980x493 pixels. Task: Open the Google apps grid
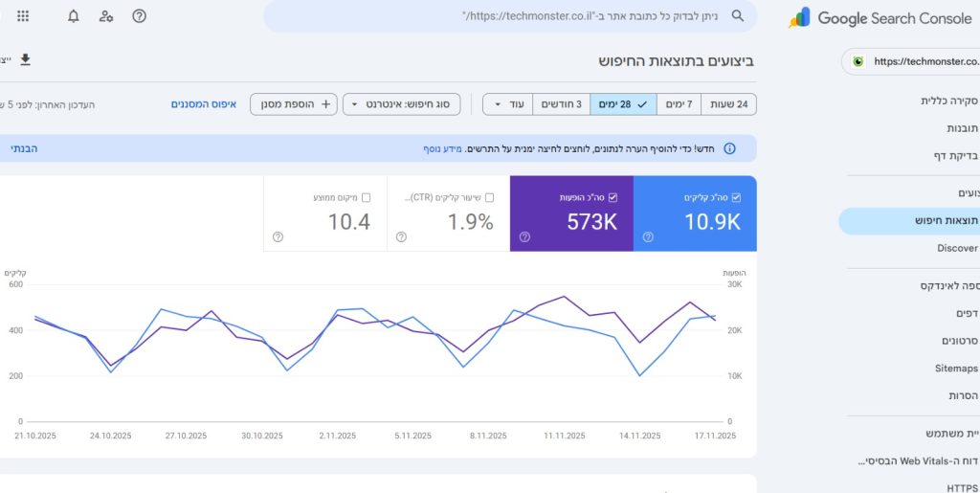click(x=23, y=16)
